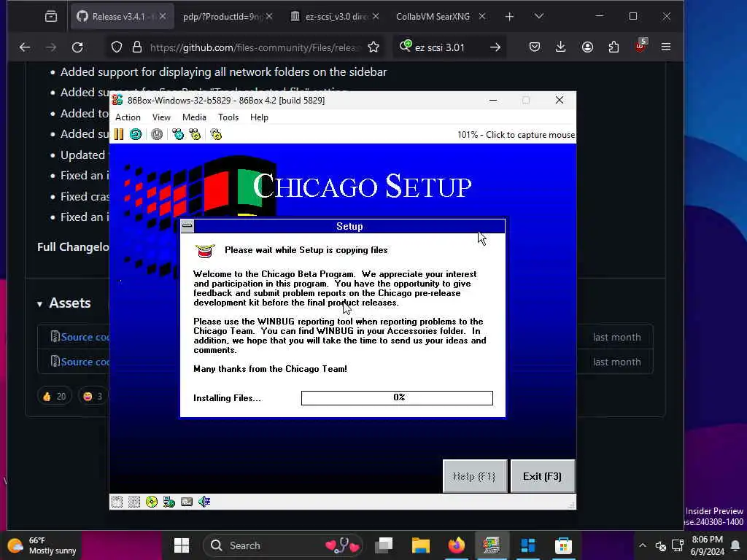
Task: Pause the 86Box emulation
Action: click(x=119, y=135)
